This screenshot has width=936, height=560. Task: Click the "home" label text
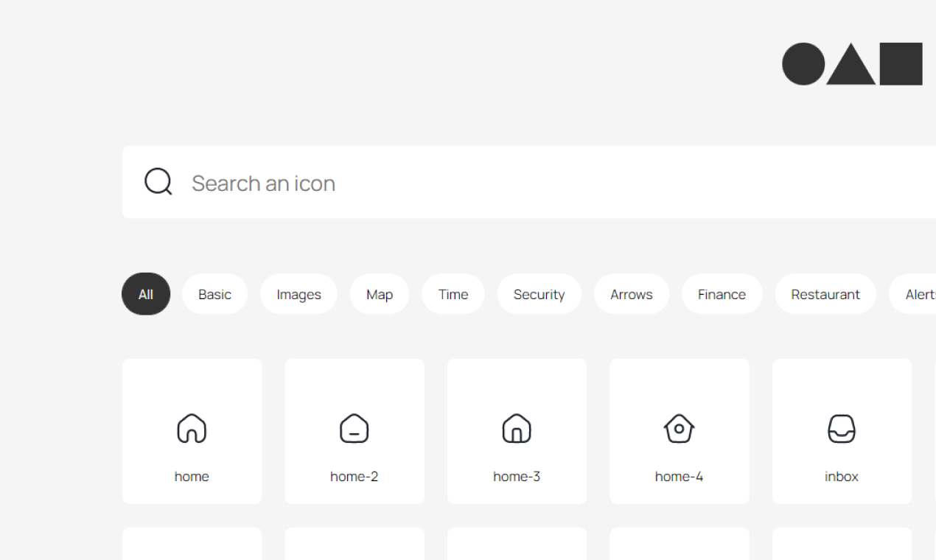tap(192, 477)
